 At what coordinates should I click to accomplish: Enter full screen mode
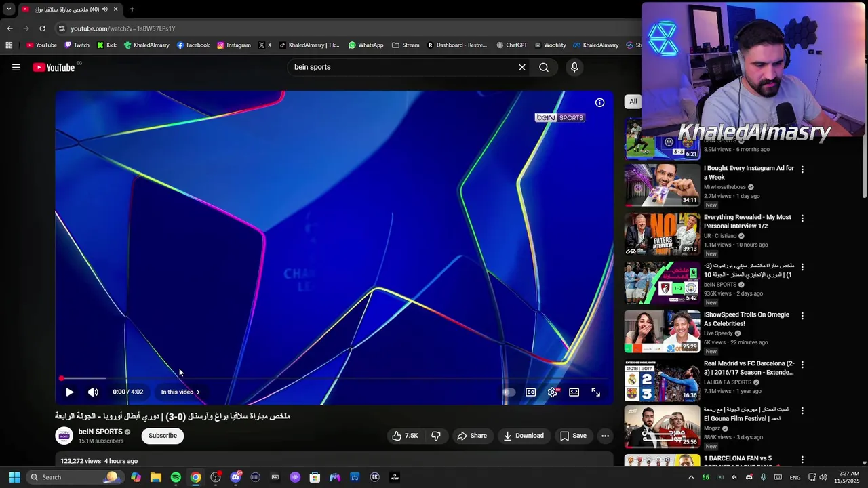[x=595, y=392]
